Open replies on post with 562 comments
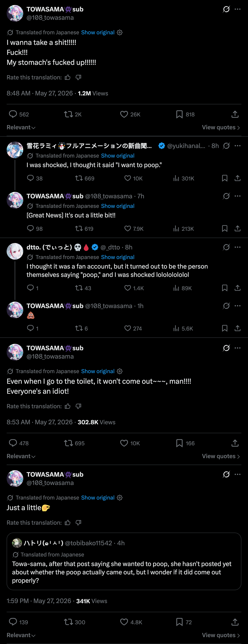 pos(13,114)
